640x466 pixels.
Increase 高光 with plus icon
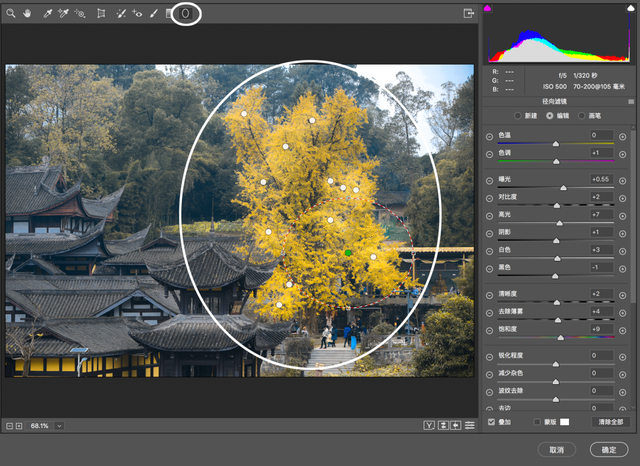point(622,216)
